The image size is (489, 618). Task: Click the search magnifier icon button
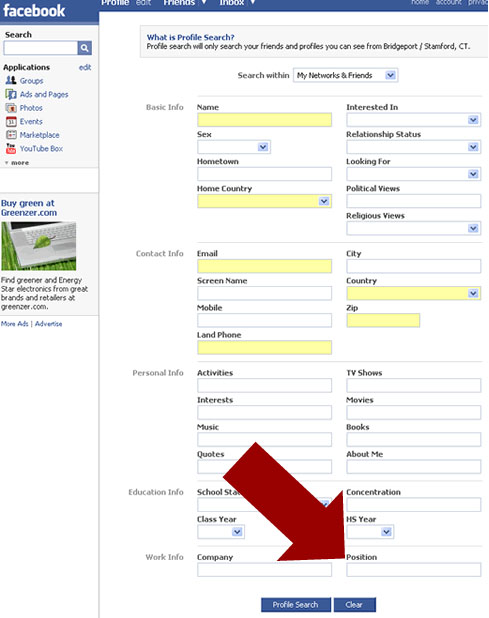pos(84,48)
